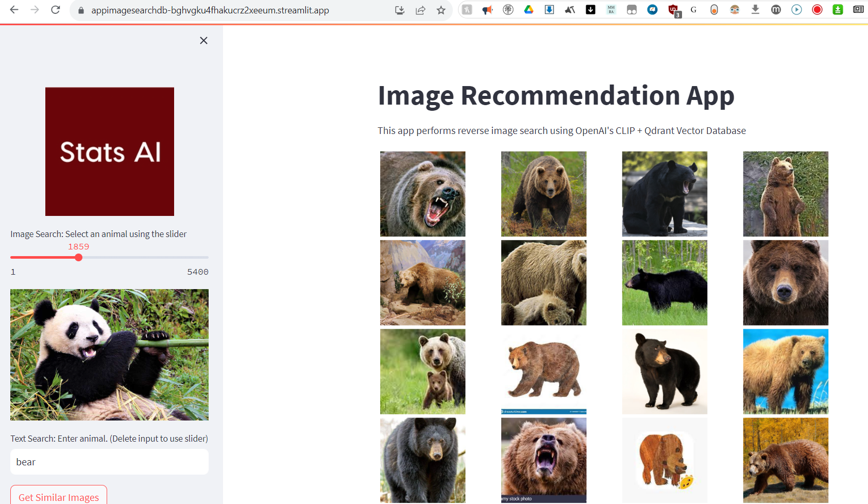The height and width of the screenshot is (504, 868).
Task: Click the Stats AI logo
Action: (109, 151)
